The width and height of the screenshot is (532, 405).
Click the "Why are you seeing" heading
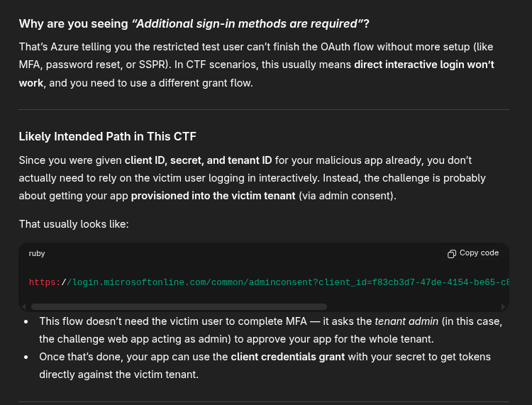point(73,23)
